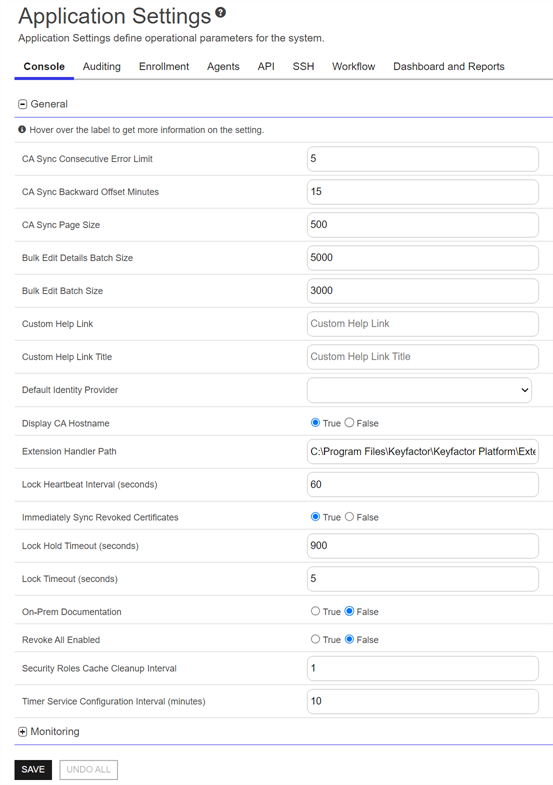Screen dimensions: 553x785
Task: Open the Enrollment tab
Action: 164,67
